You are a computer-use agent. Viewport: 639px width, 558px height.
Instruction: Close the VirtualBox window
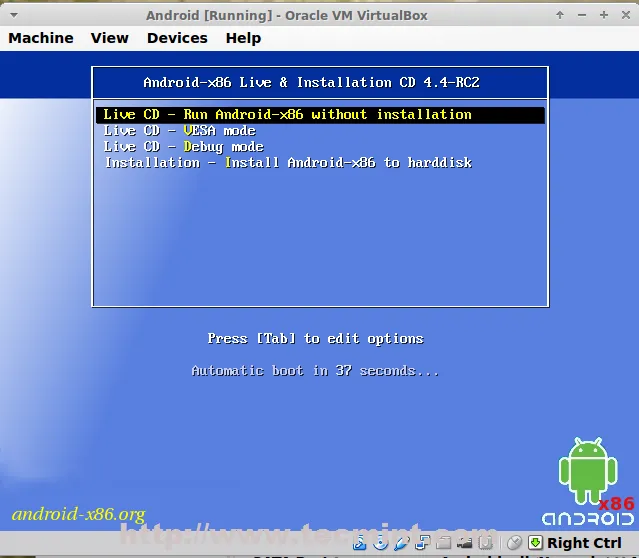(x=626, y=15)
